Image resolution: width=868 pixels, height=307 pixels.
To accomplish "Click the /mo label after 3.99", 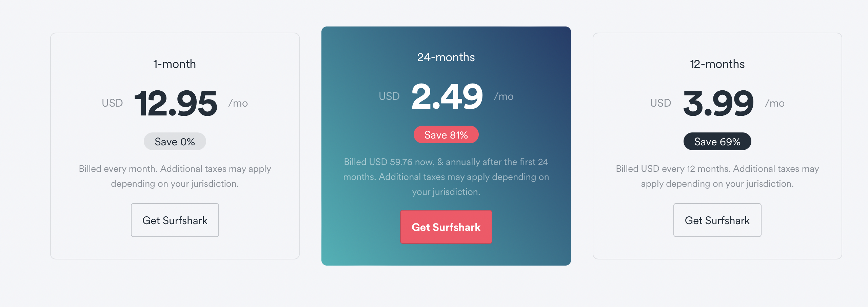I will pyautogui.click(x=775, y=103).
